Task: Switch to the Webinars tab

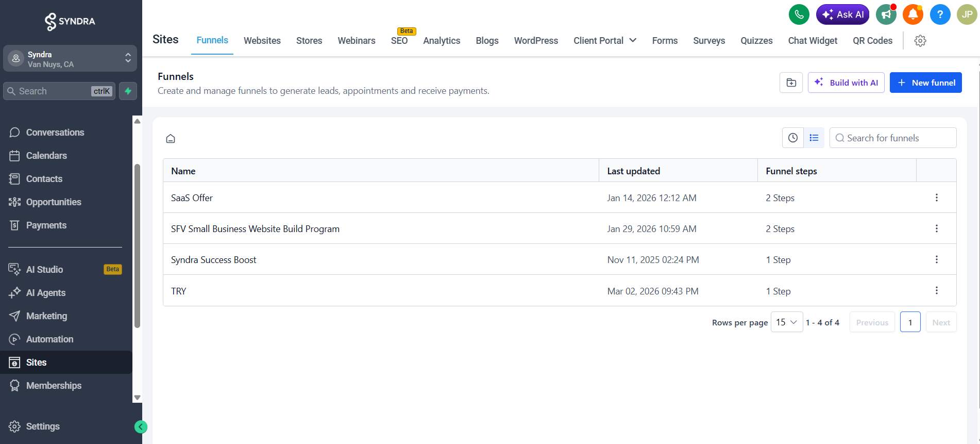Action: point(357,41)
